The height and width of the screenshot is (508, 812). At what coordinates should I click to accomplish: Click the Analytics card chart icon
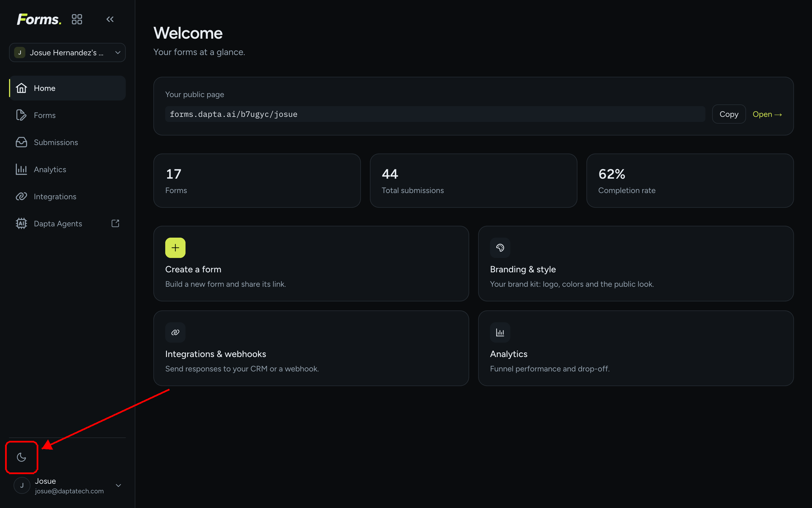500,333
